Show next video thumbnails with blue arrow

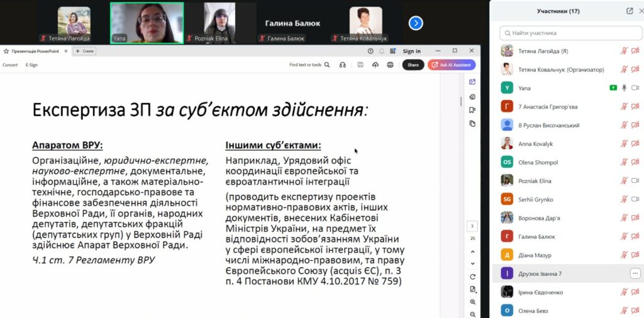coord(416,23)
